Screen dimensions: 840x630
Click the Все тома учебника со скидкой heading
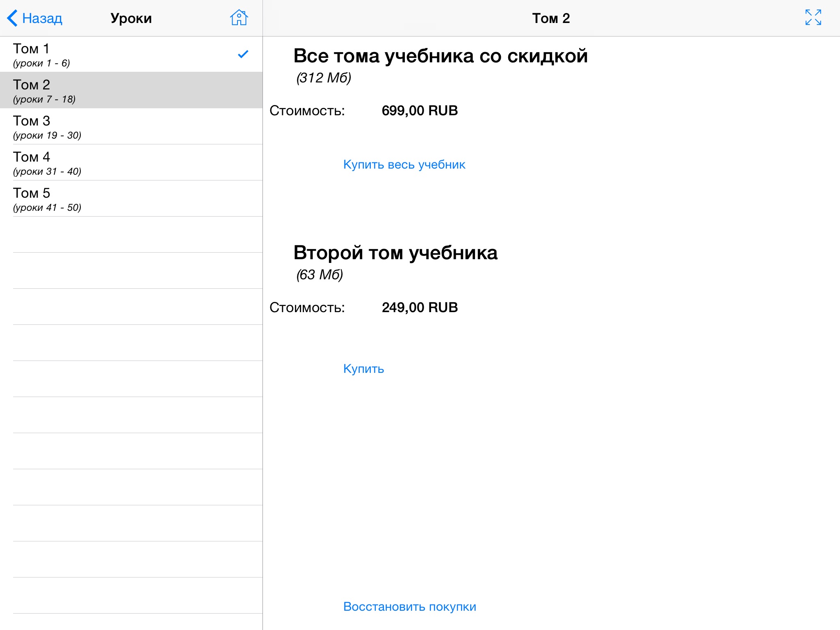click(x=441, y=56)
